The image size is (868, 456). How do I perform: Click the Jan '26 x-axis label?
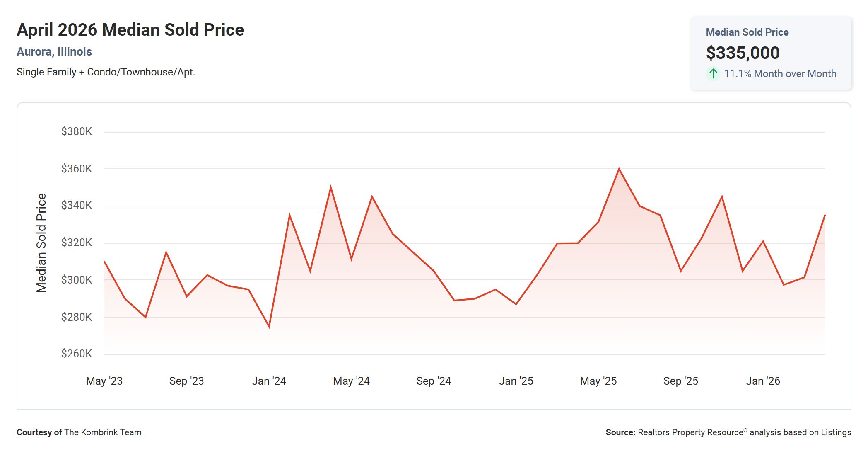763,381
